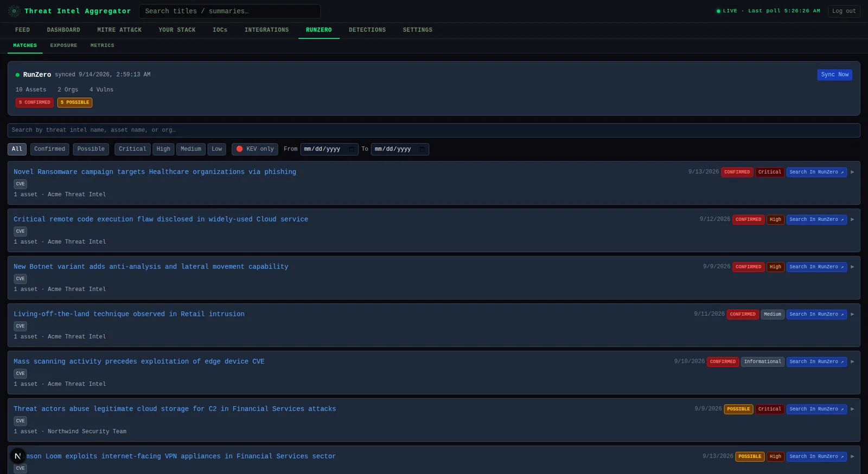
Task: Log out of the aggregator
Action: coord(844,11)
